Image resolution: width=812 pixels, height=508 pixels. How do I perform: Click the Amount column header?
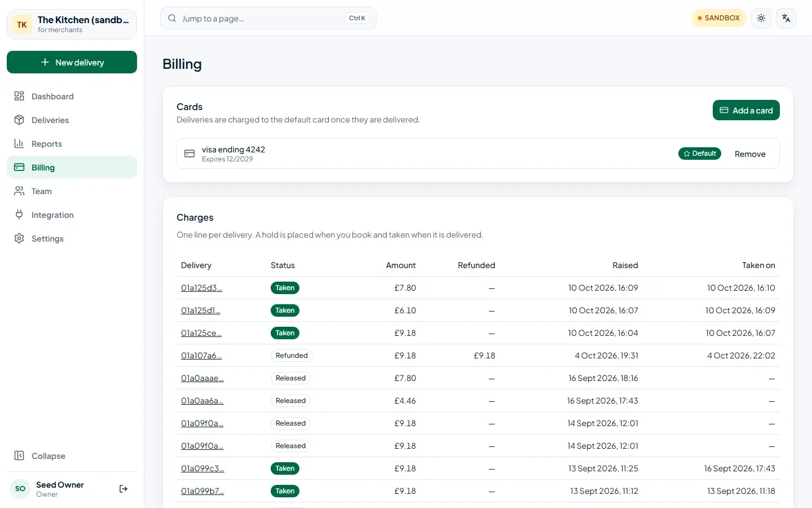pyautogui.click(x=400, y=265)
